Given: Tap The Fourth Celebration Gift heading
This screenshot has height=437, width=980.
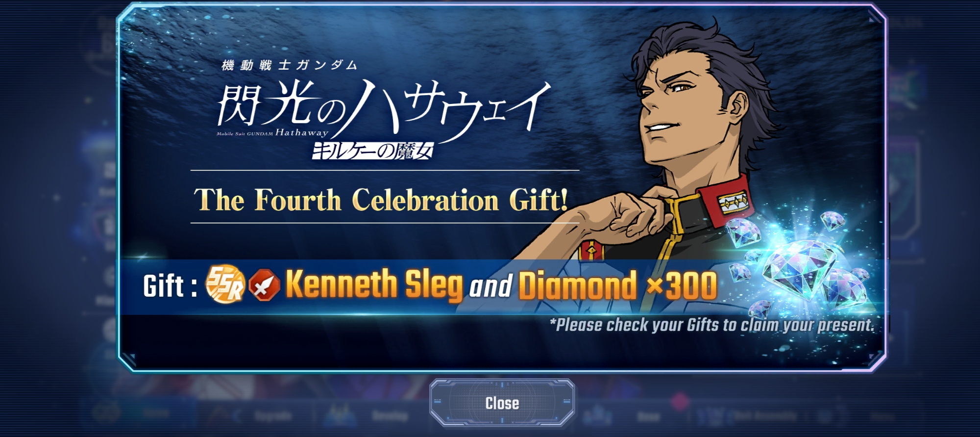Looking at the screenshot, I should coord(381,200).
